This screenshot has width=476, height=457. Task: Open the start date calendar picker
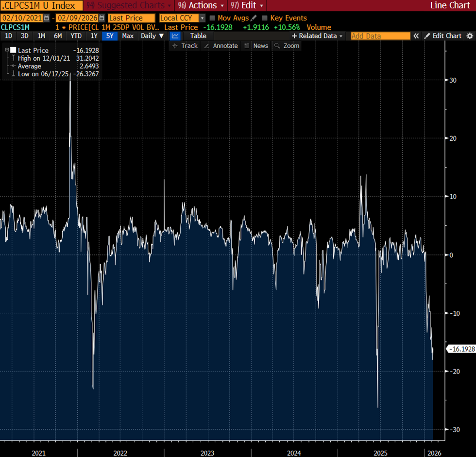(x=47, y=18)
